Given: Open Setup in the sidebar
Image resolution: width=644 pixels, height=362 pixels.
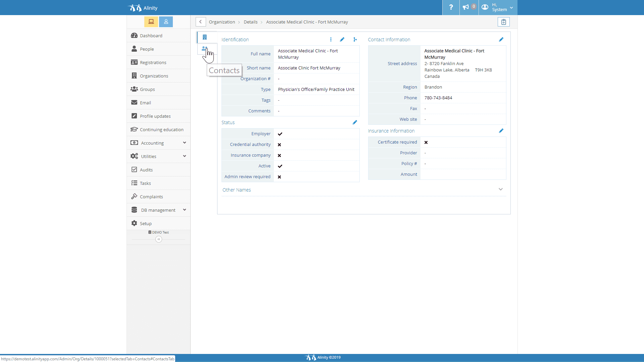Looking at the screenshot, I should pos(158,223).
